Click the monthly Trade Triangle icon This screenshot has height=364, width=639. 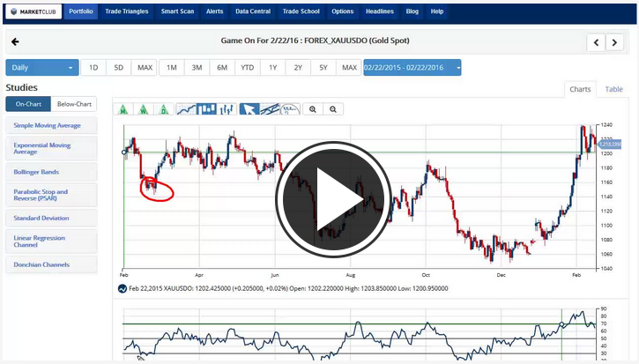coord(123,109)
